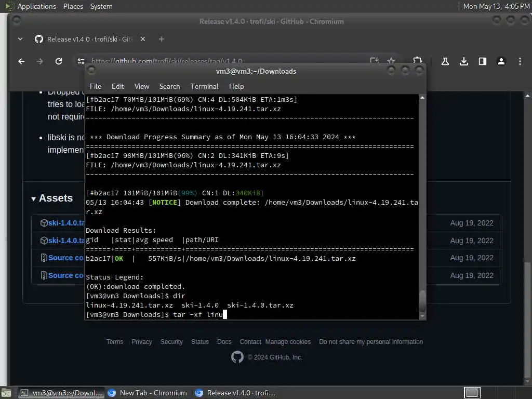532x399 pixels.
Task: Open the terminal Edit menu
Action: point(118,87)
